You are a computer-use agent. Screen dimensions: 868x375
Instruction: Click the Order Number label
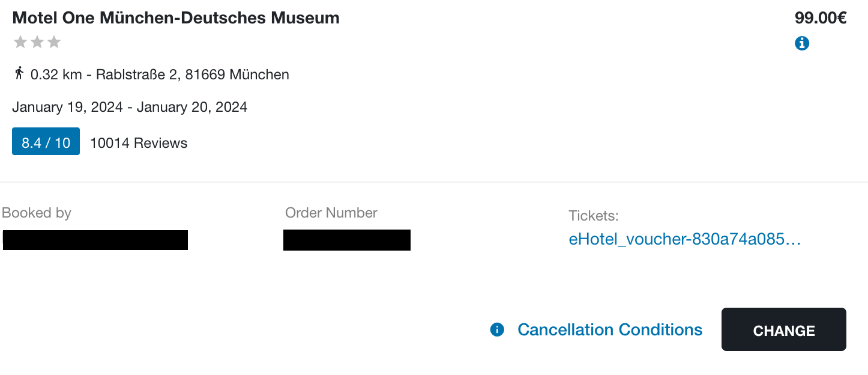[331, 213]
